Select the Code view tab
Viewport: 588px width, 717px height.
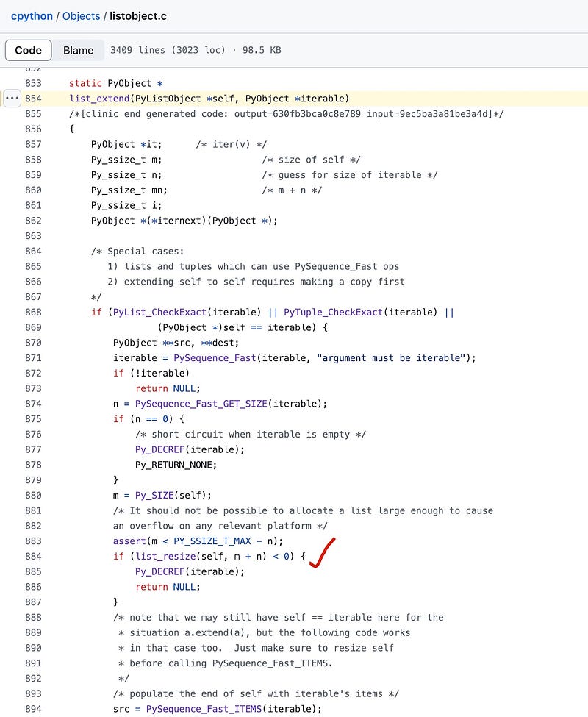pyautogui.click(x=29, y=50)
